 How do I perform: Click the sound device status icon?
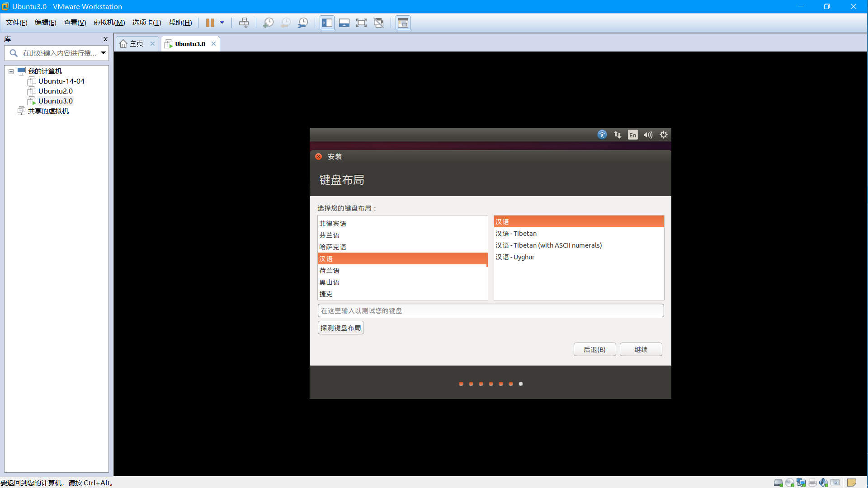tap(824, 483)
